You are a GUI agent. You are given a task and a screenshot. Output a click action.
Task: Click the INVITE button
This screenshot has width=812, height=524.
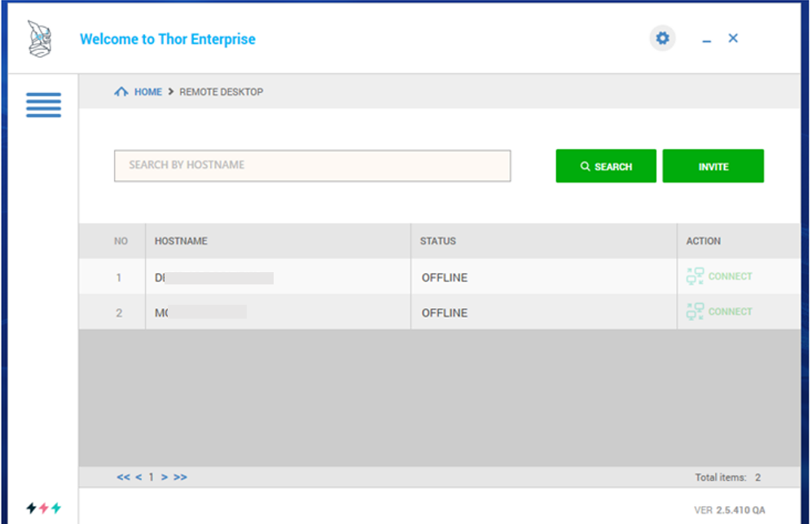713,166
